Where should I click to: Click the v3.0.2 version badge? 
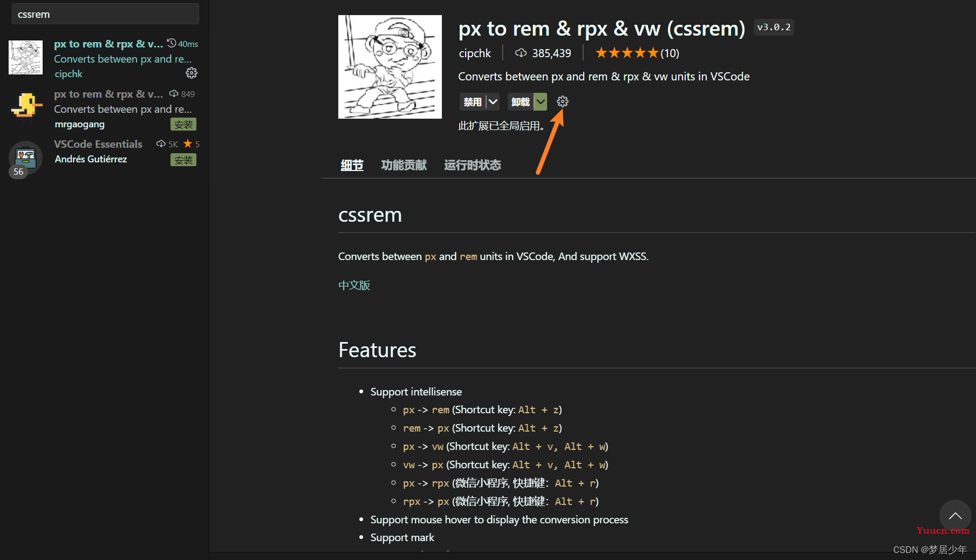[x=774, y=27]
